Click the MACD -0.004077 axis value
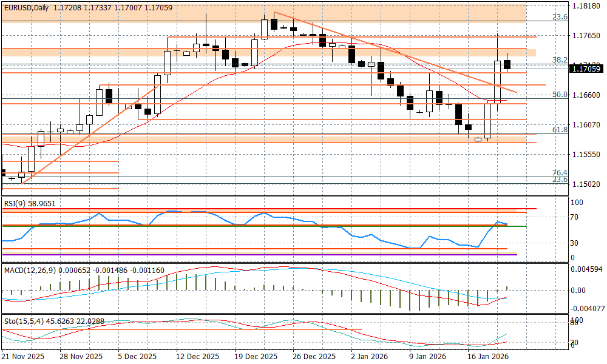 (x=585, y=308)
